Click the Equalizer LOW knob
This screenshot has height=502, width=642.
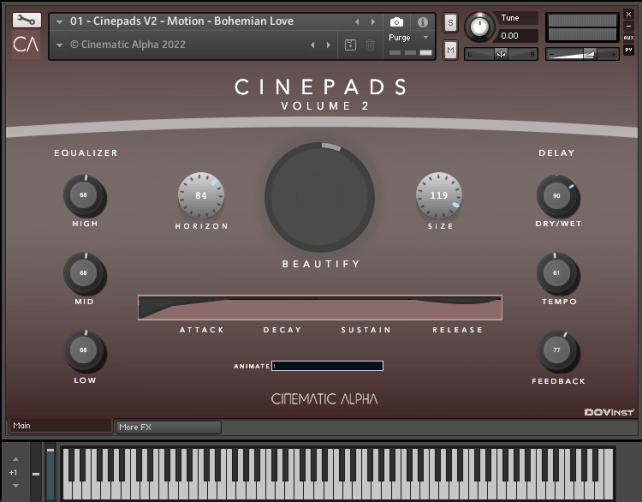click(84, 350)
